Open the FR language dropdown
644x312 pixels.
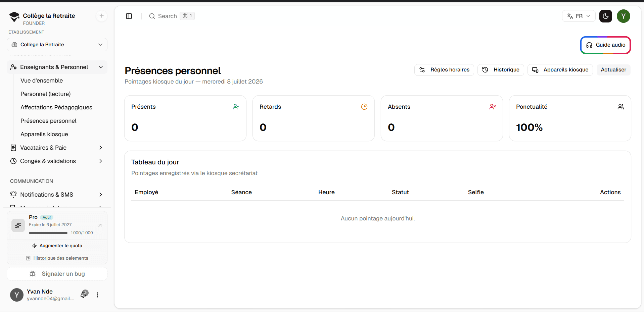coord(579,16)
